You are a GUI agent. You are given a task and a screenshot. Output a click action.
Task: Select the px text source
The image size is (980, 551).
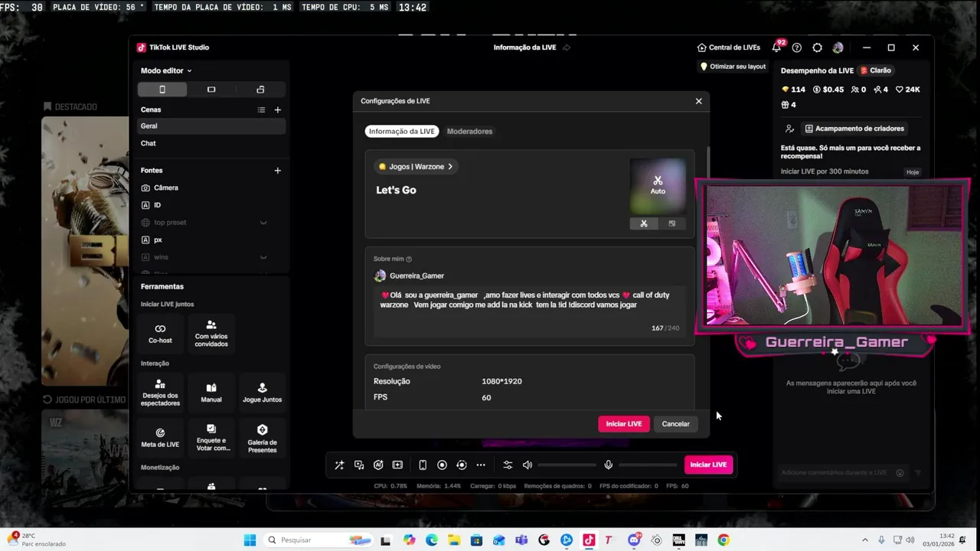click(x=212, y=240)
